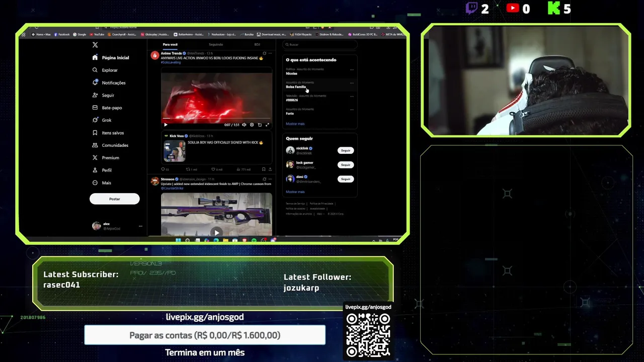The image size is (644, 362).
Task: Open the quoted Kick Voss video thumbnail
Action: point(175,151)
